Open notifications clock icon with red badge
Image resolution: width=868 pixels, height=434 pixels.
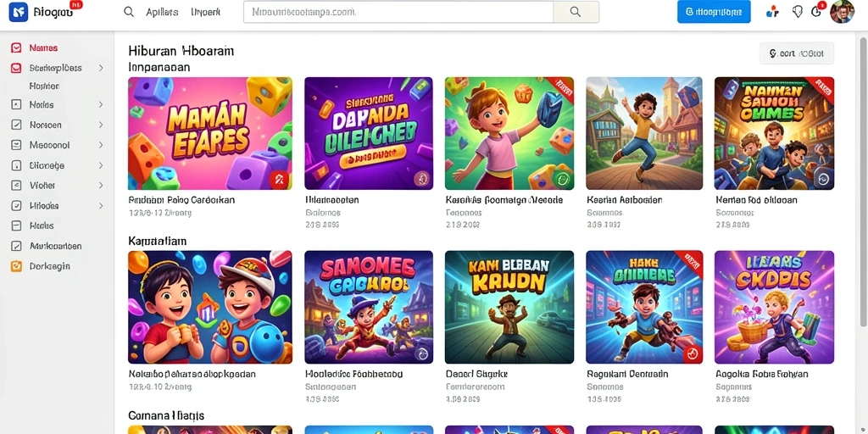pyautogui.click(x=816, y=11)
